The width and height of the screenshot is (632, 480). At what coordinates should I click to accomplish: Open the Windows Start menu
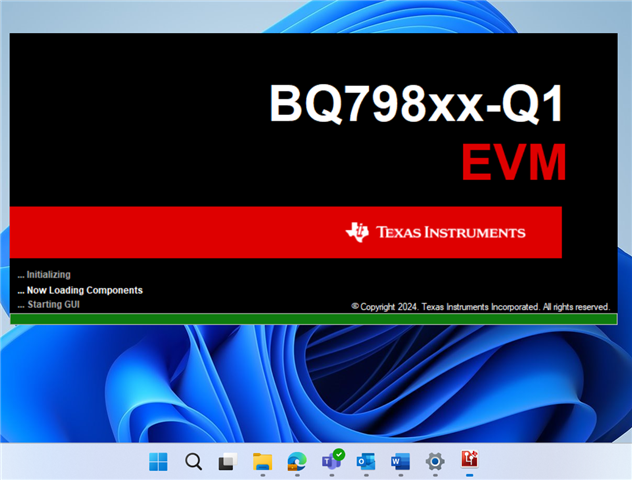[x=158, y=461]
